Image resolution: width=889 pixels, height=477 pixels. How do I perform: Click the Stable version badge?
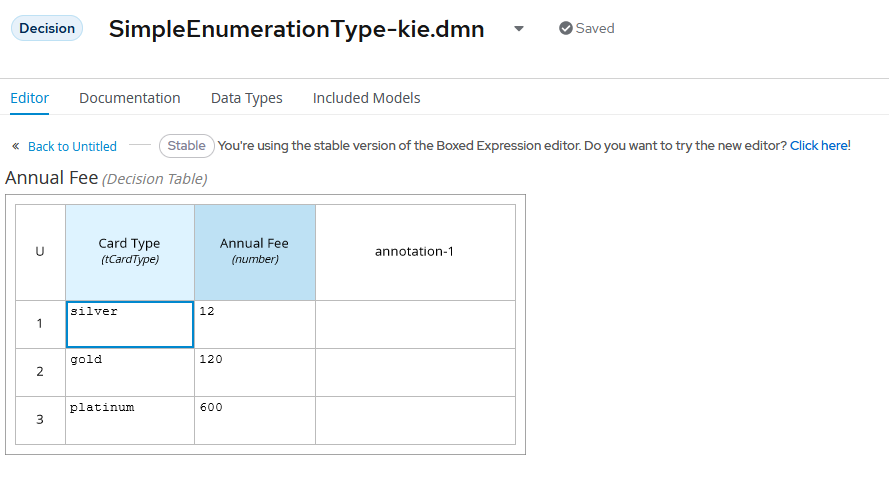186,146
